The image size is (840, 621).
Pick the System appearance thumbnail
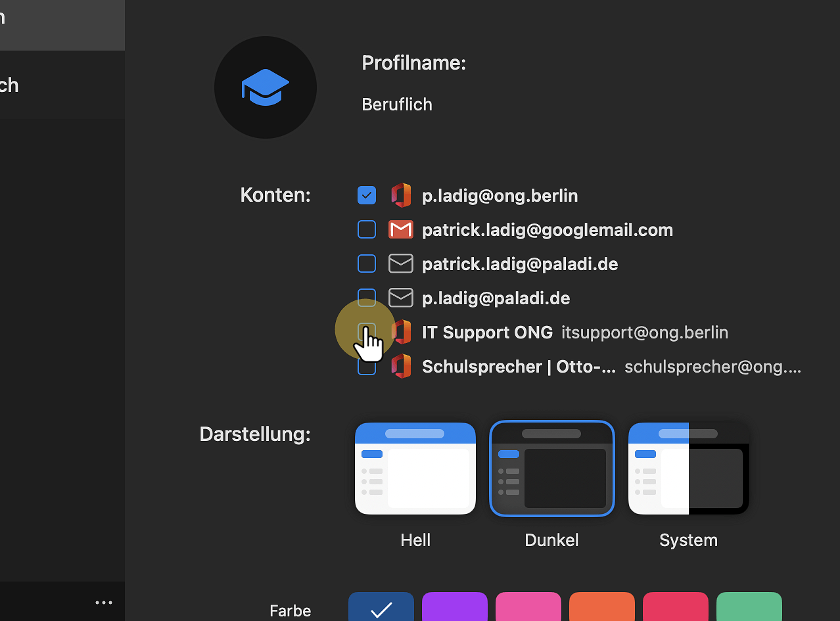tap(689, 469)
